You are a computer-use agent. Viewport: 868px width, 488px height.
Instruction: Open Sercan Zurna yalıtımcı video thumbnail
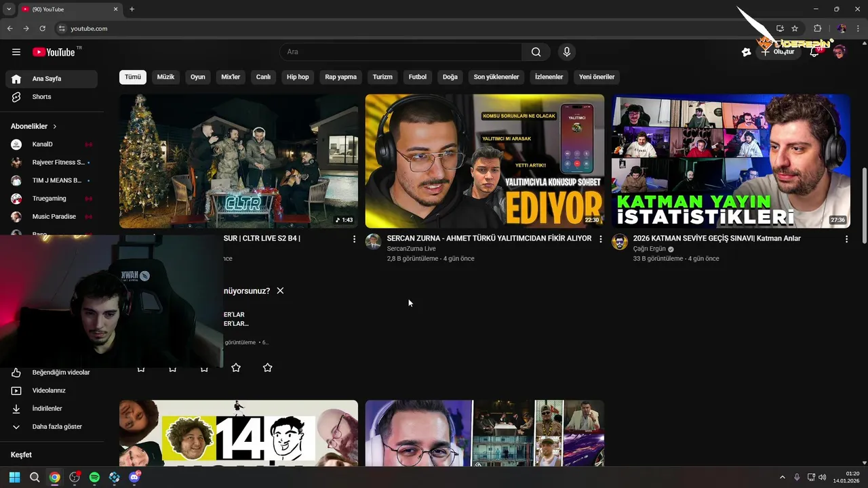(484, 161)
